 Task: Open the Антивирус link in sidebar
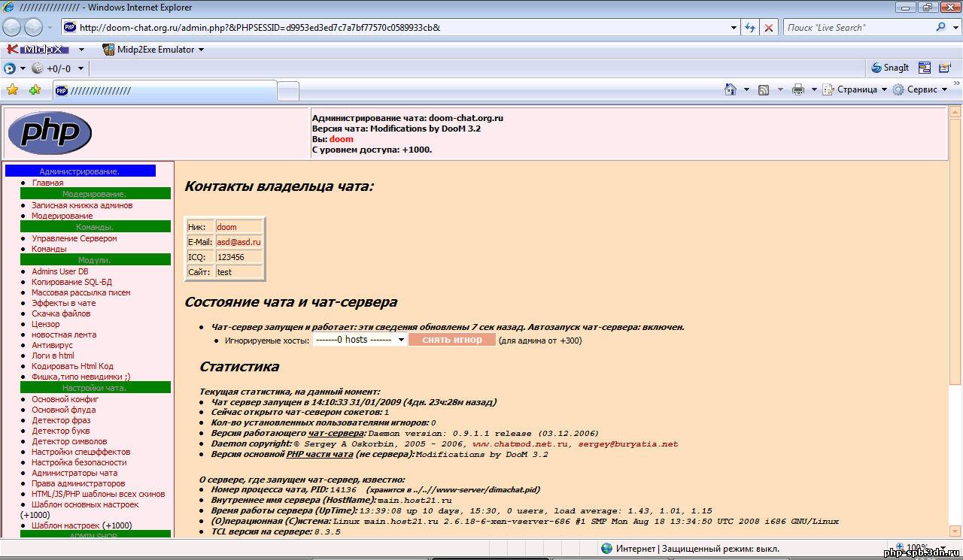[50, 345]
